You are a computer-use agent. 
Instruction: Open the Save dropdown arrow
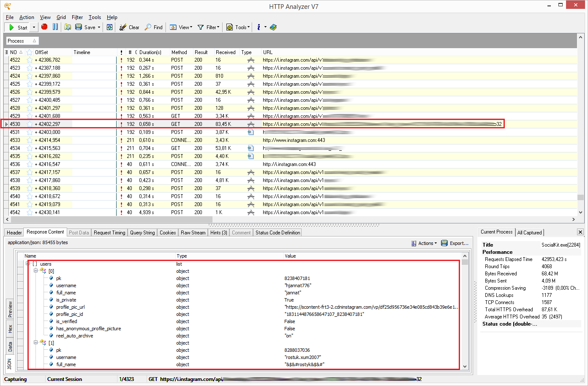(99, 27)
